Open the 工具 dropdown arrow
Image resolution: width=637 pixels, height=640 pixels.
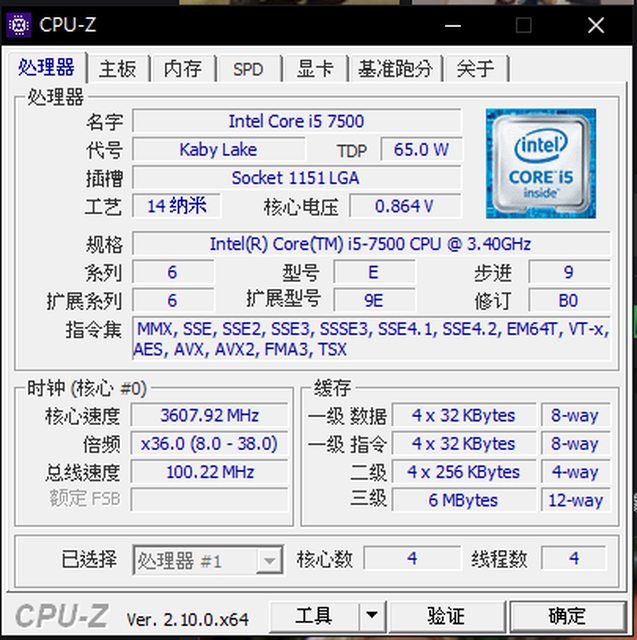pos(372,616)
